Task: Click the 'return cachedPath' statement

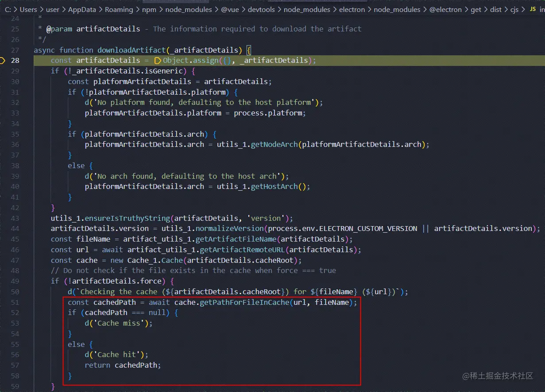Action: point(123,365)
